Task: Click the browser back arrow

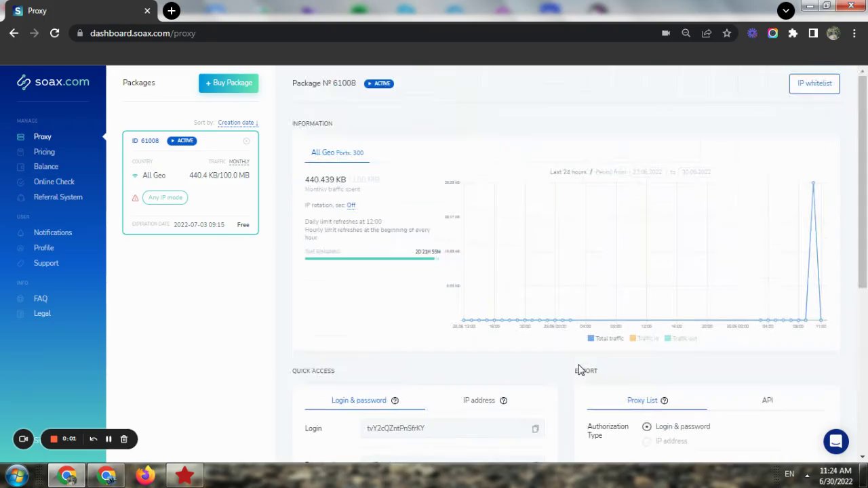Action: point(14,33)
